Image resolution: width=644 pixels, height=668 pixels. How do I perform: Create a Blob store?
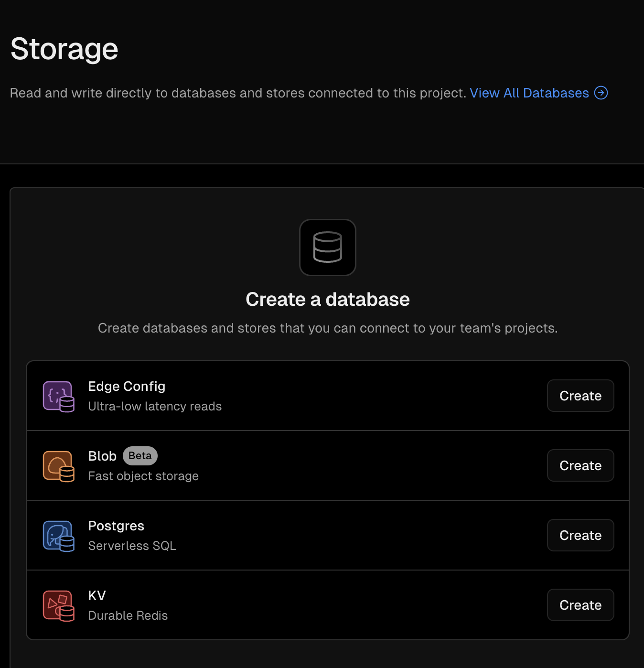coord(580,465)
